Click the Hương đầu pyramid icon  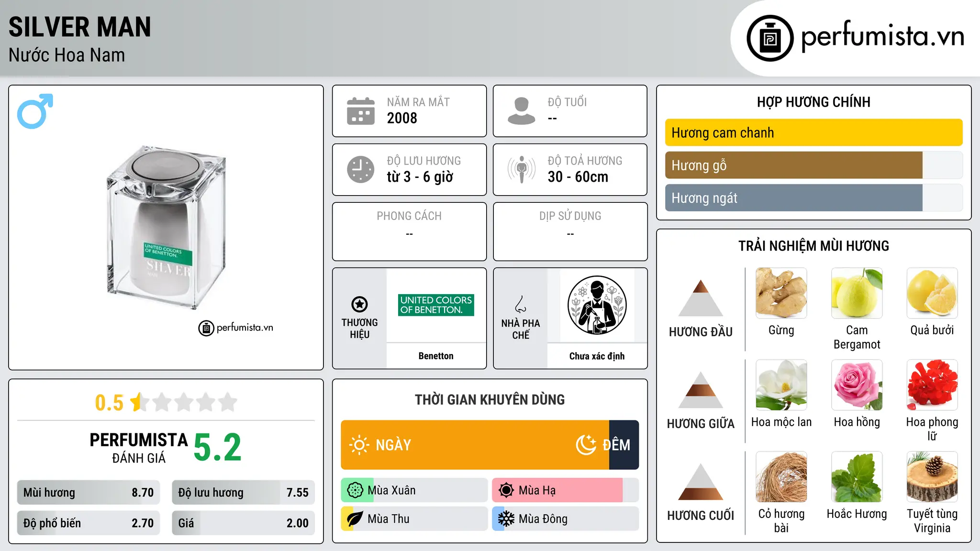pos(701,298)
